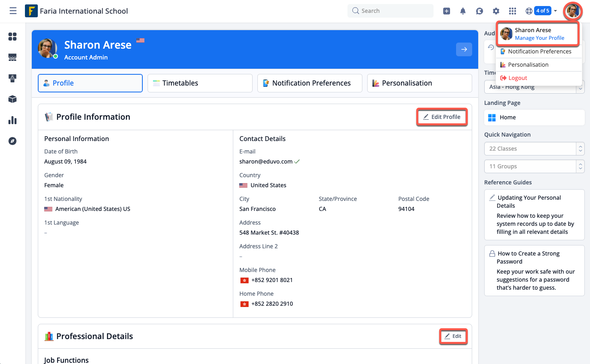590x364 pixels.
Task: Open the 11 Groups quick navigation dropdown
Action: pyautogui.click(x=534, y=166)
